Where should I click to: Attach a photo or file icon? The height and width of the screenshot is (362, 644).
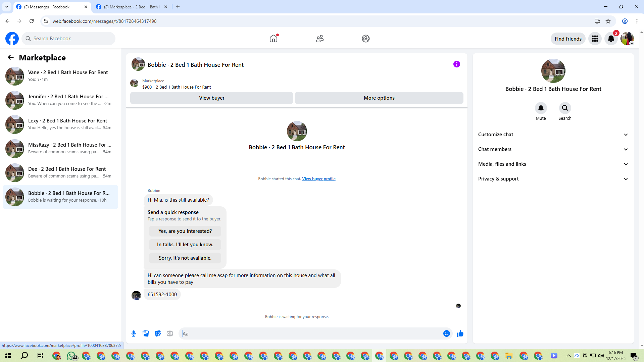[146, 333]
